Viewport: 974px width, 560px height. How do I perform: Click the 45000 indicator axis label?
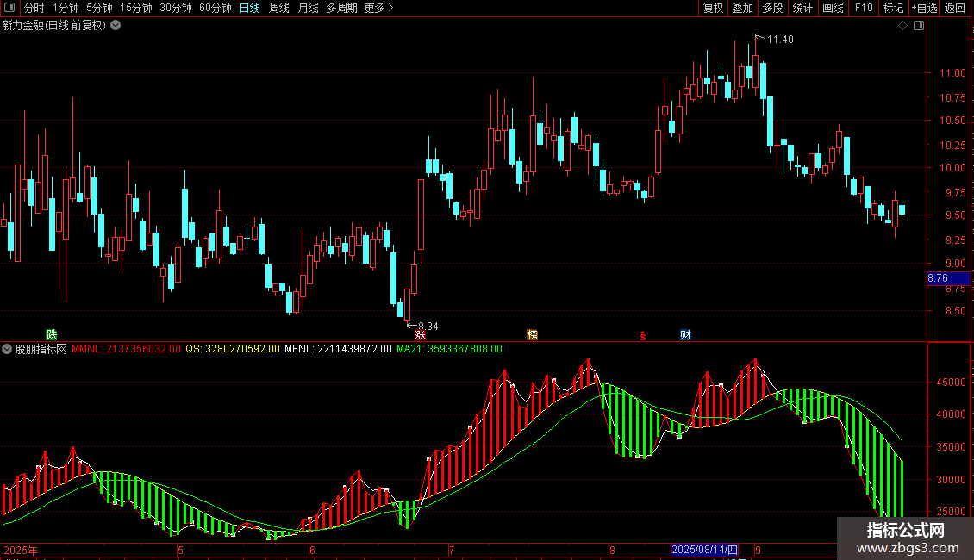[951, 383]
